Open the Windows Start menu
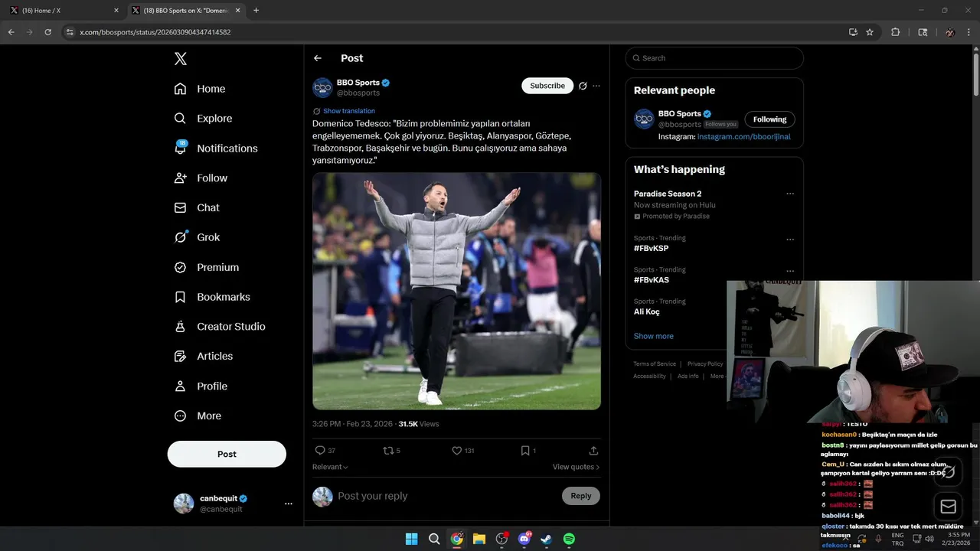This screenshot has height=551, width=980. coord(411,539)
